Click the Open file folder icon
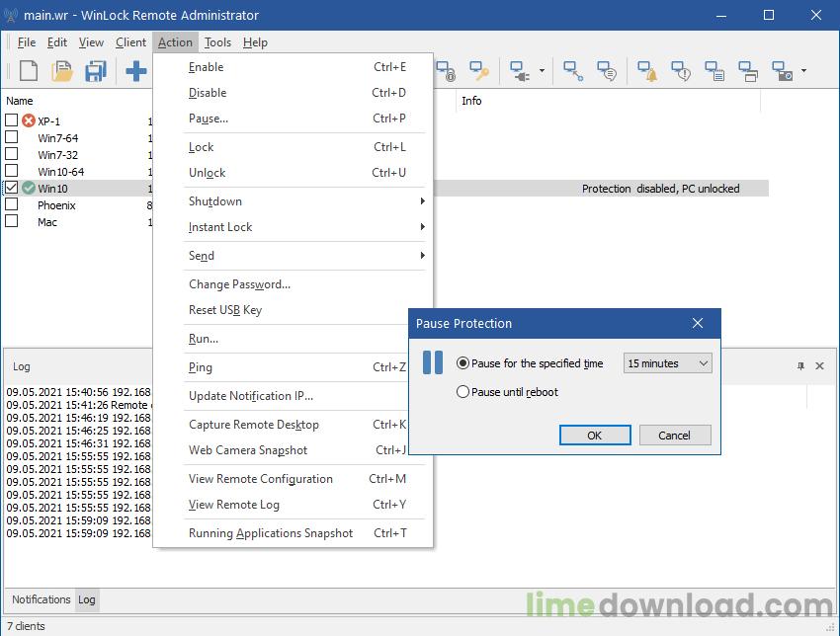 pos(62,71)
